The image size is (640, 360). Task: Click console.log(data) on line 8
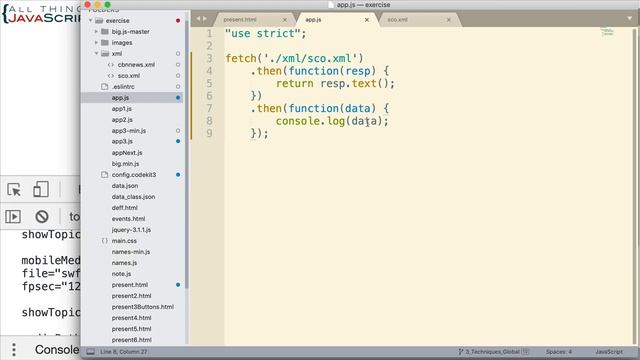[x=332, y=121]
